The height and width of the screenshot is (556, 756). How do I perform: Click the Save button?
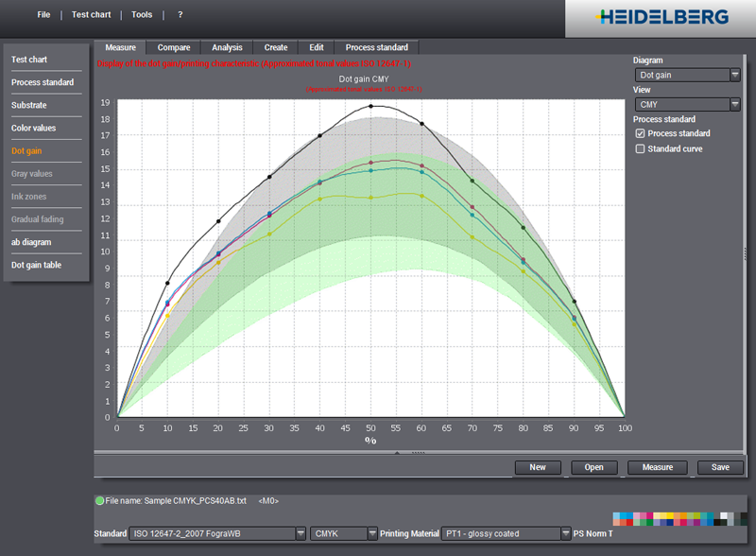pyautogui.click(x=720, y=467)
